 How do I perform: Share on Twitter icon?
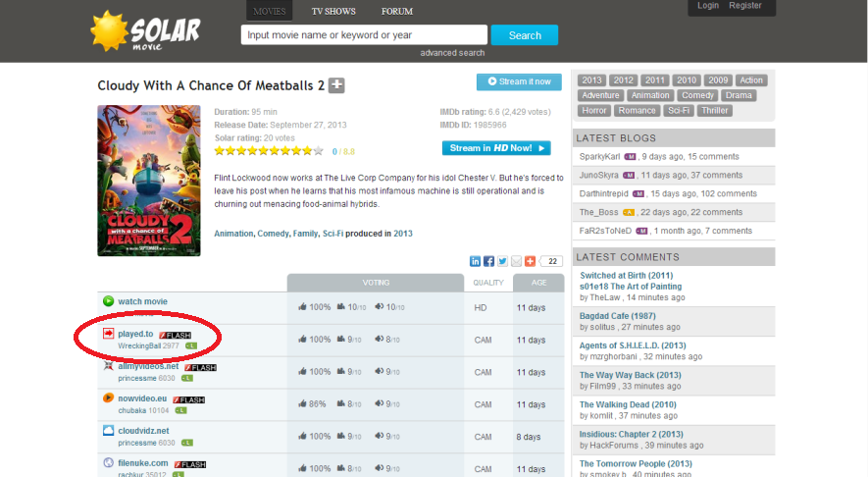click(x=502, y=261)
